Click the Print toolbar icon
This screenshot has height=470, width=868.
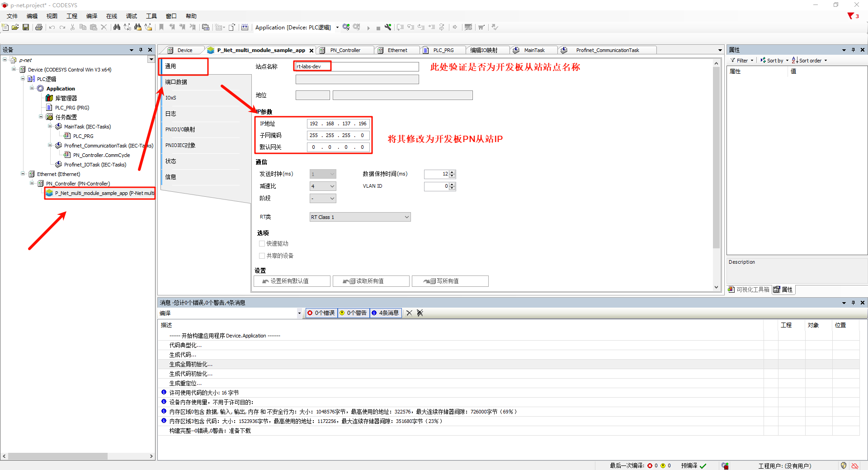point(39,28)
